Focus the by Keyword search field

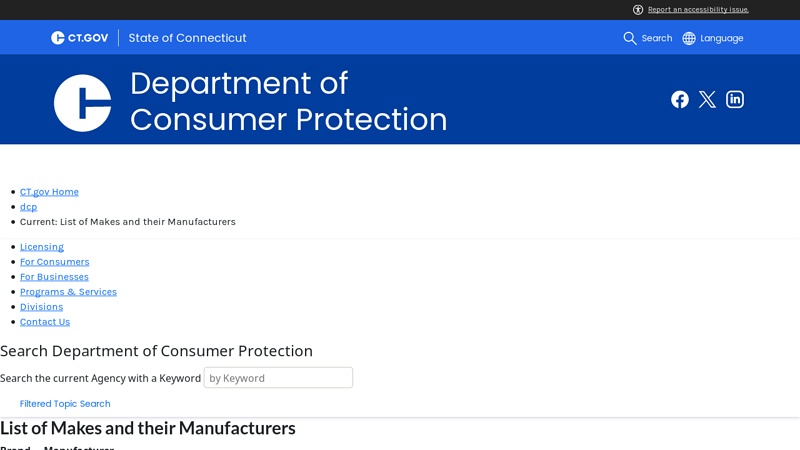pos(278,378)
